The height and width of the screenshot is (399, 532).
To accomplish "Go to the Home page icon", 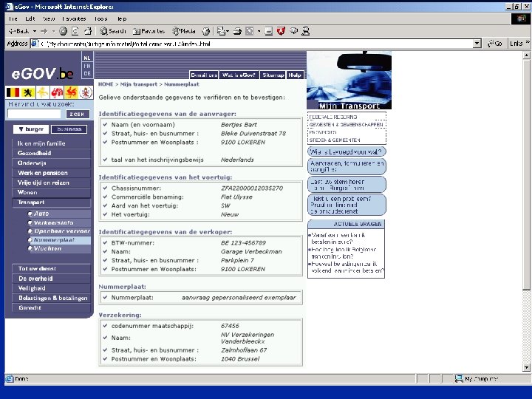I will (x=88, y=31).
